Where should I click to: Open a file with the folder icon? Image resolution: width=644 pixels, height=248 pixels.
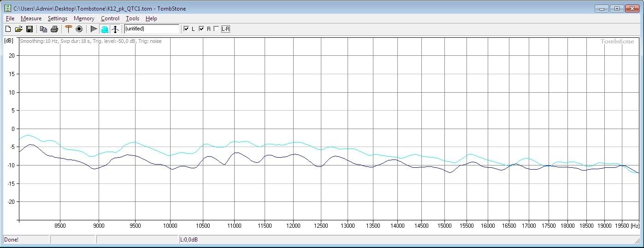click(x=18, y=29)
